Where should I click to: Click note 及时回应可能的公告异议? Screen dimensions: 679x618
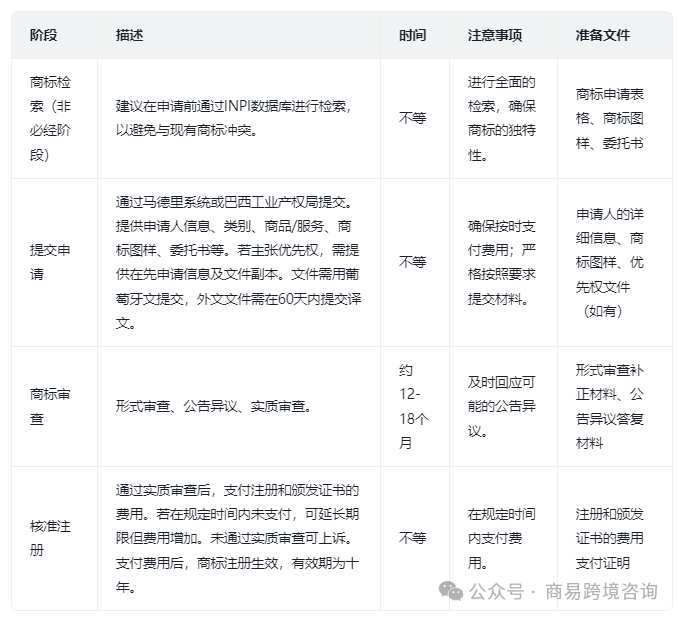click(x=501, y=406)
